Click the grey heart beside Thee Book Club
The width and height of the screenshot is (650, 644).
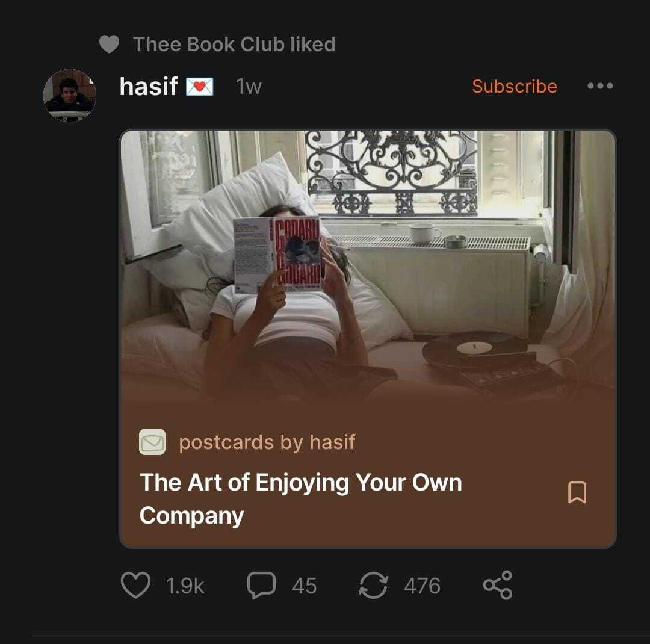(x=110, y=45)
